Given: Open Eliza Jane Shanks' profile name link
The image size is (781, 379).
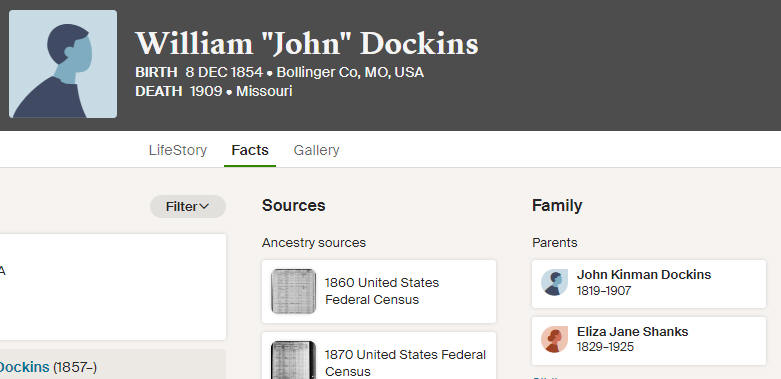Looking at the screenshot, I should tap(633, 332).
